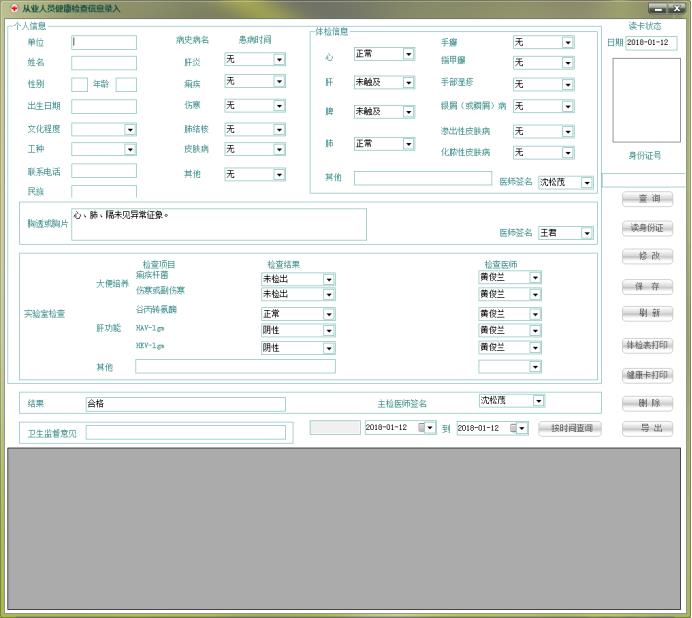This screenshot has width=692, height=618.
Task: Click the 卫生监督意见 text box
Action: (186, 433)
